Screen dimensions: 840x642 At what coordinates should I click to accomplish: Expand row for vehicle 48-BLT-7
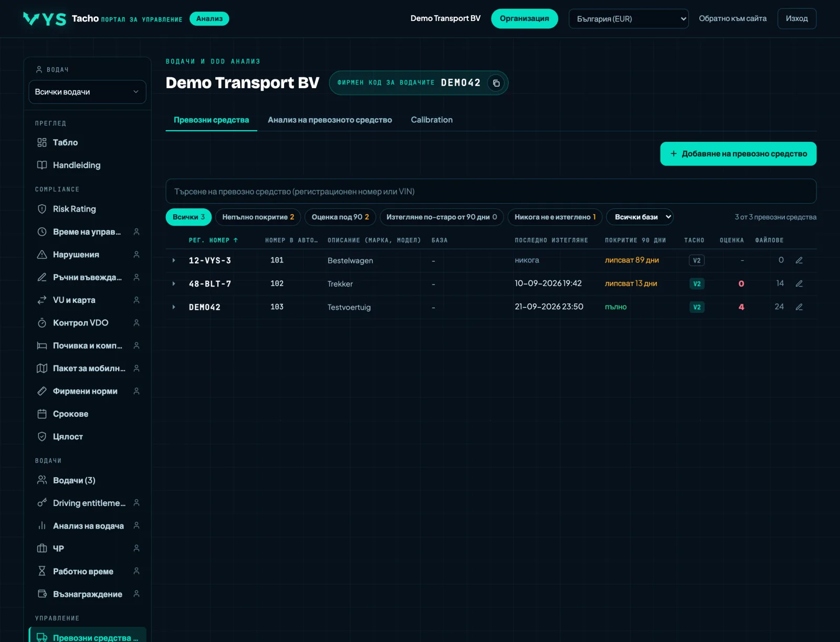click(174, 284)
